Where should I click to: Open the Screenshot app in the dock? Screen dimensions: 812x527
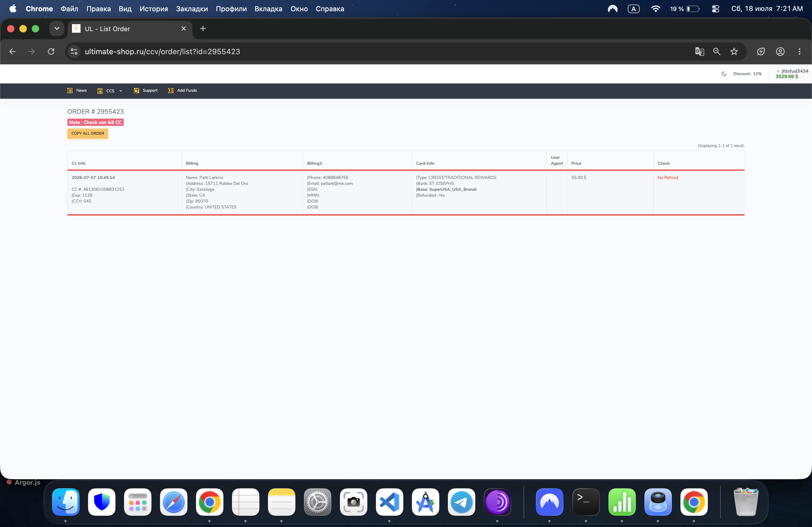353,502
